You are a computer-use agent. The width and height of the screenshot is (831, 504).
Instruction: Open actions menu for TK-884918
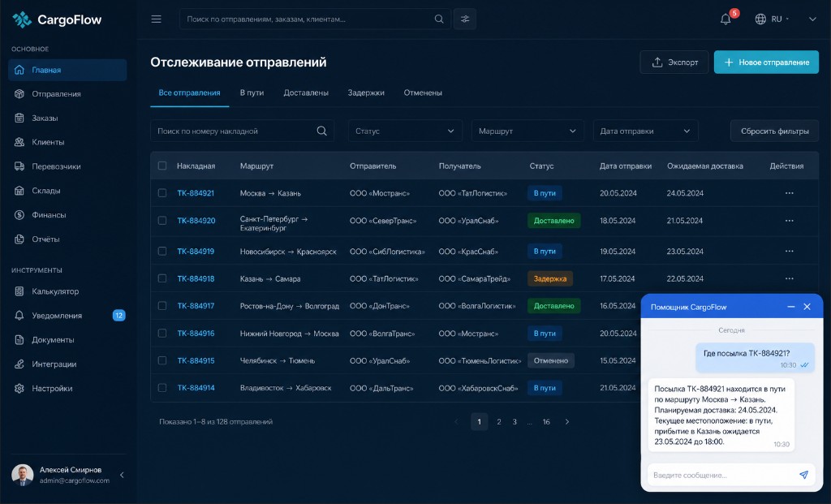point(789,278)
